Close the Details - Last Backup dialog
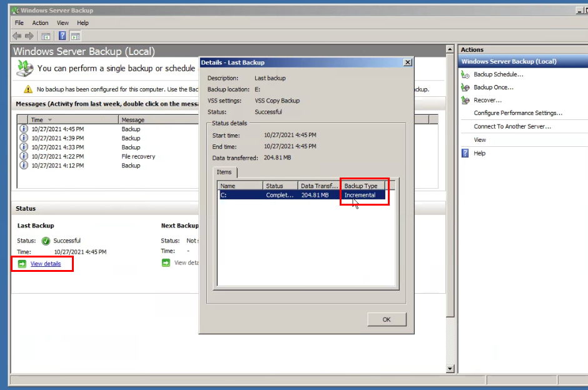Screen dimensions: 588x390 pos(408,62)
